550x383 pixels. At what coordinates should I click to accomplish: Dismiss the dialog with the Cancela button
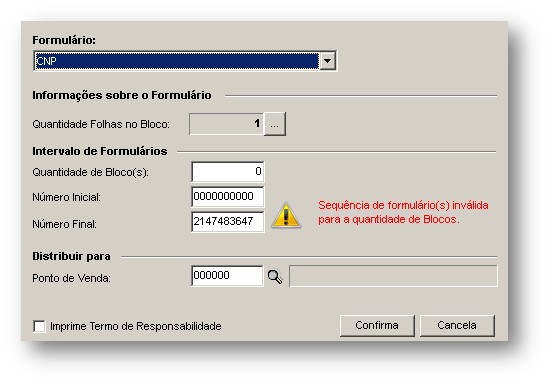tap(457, 325)
